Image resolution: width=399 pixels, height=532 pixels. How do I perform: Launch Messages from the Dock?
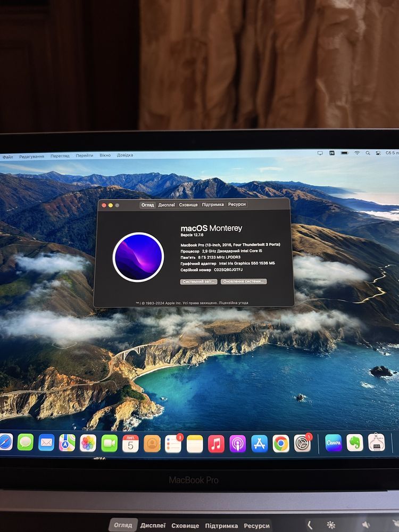pos(26,442)
